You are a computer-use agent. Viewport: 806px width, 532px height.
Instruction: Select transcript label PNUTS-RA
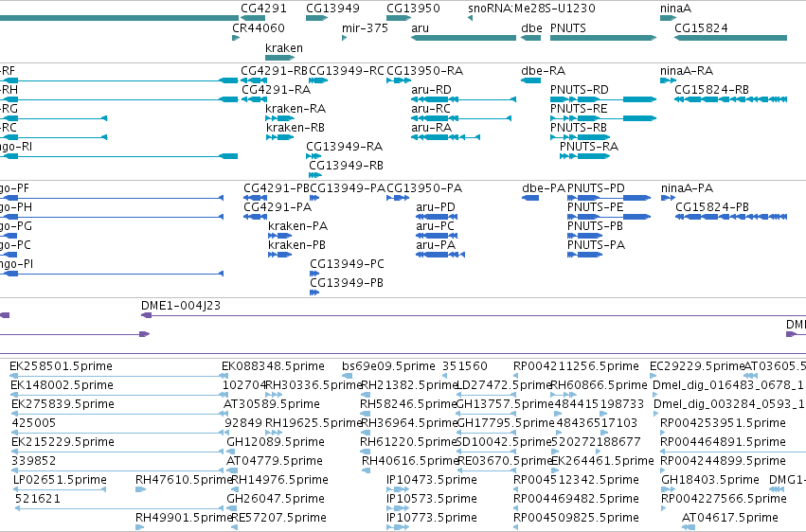588,147
